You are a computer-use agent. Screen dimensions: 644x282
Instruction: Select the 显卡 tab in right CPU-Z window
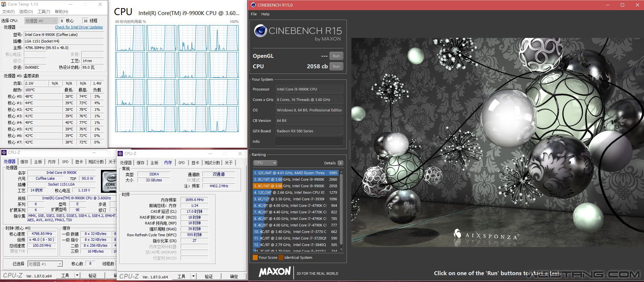tap(195, 163)
